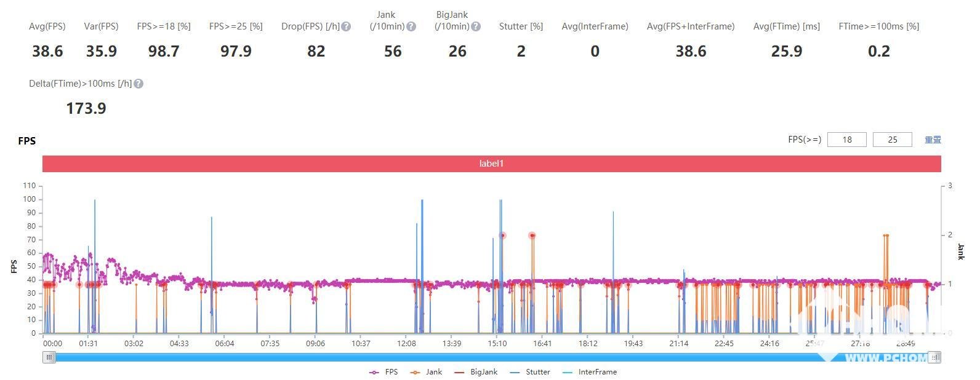Viewport: 980px width, 380px height.
Task: Click the BigJank marker near 16:41
Action: click(x=532, y=236)
